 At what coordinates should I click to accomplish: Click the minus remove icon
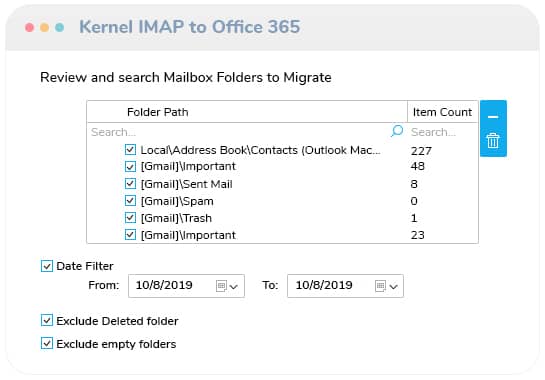click(493, 117)
